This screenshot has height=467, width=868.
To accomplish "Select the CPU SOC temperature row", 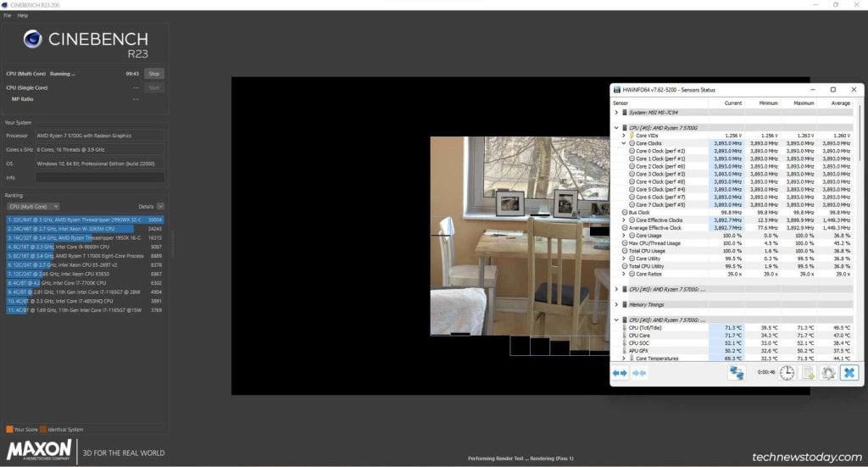I will (x=733, y=343).
